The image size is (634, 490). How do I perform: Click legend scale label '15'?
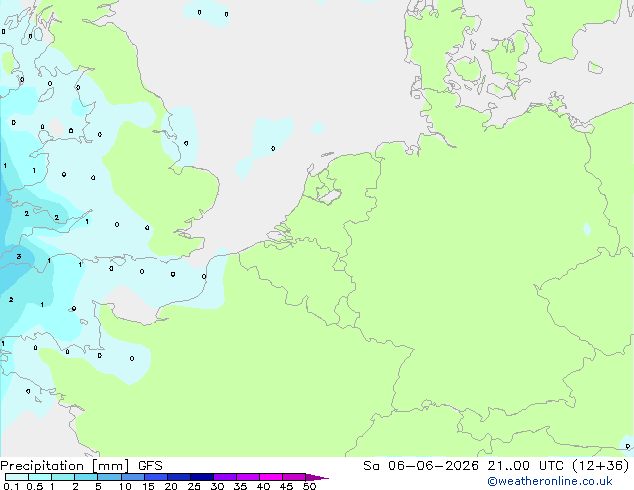148,486
